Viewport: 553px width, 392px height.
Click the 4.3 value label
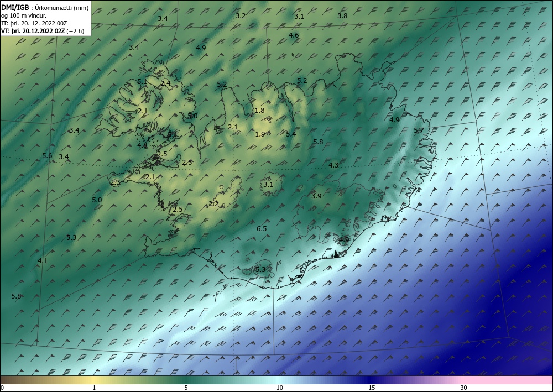pyautogui.click(x=333, y=165)
